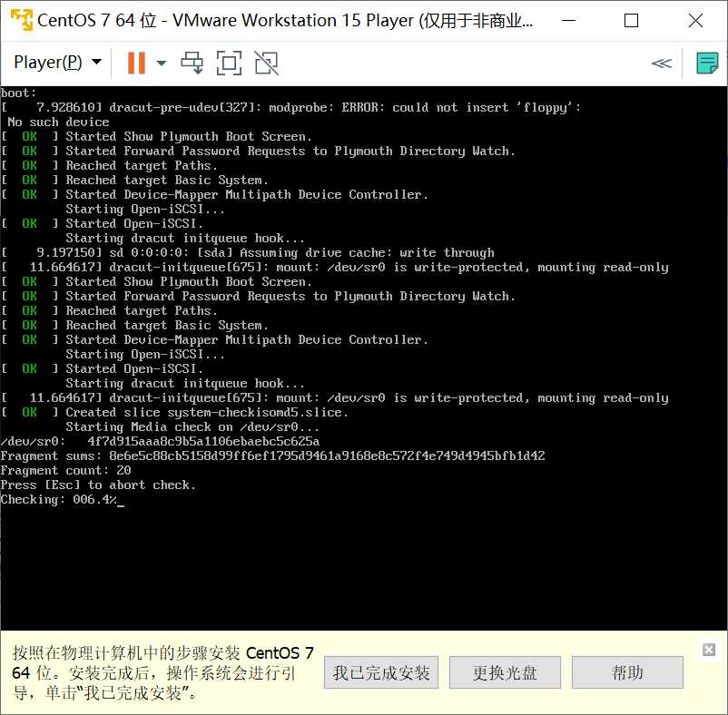Toggle Unity mode icon
This screenshot has height=715, width=728.
(267, 63)
